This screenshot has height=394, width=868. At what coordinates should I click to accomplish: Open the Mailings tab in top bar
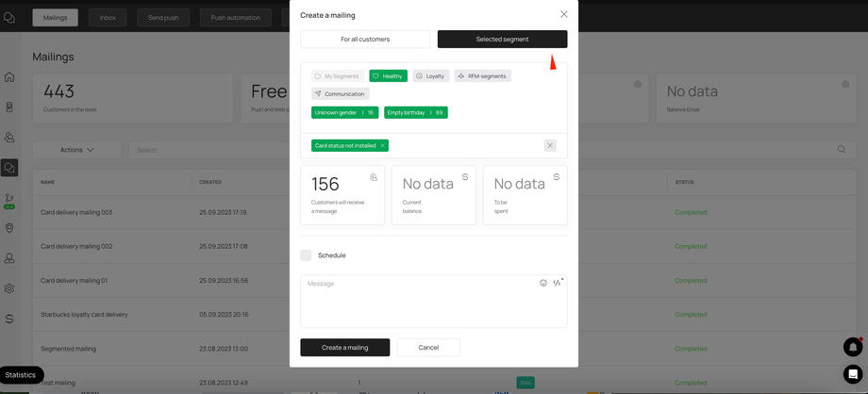coord(56,18)
